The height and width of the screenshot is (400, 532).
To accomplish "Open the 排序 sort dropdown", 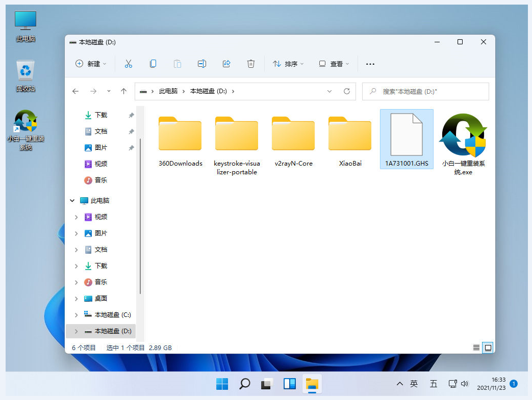I will pyautogui.click(x=288, y=64).
